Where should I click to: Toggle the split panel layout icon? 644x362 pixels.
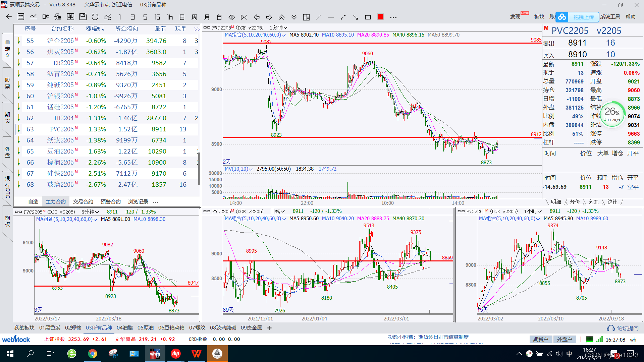306,17
